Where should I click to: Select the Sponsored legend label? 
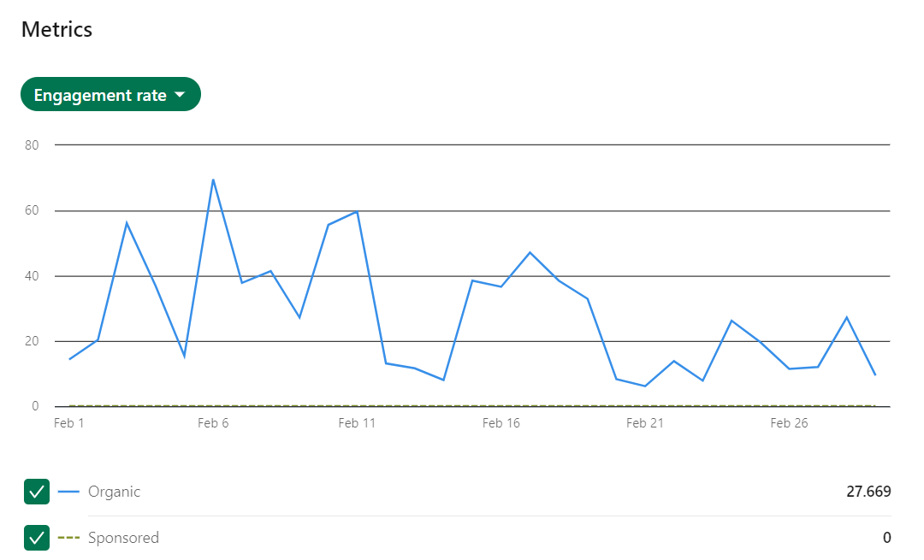pos(124,538)
